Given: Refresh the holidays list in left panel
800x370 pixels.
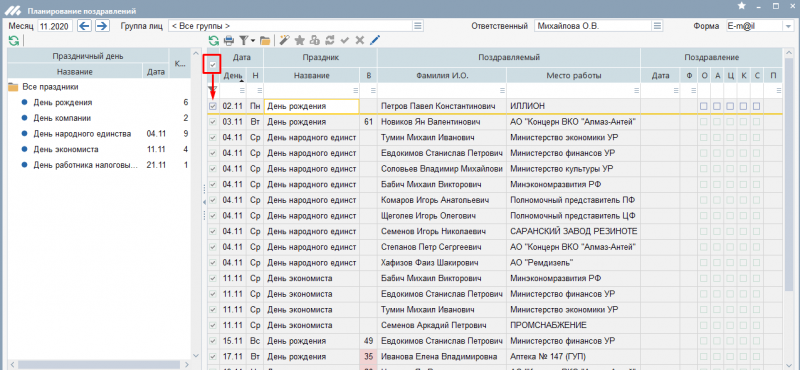Looking at the screenshot, I should click(14, 40).
